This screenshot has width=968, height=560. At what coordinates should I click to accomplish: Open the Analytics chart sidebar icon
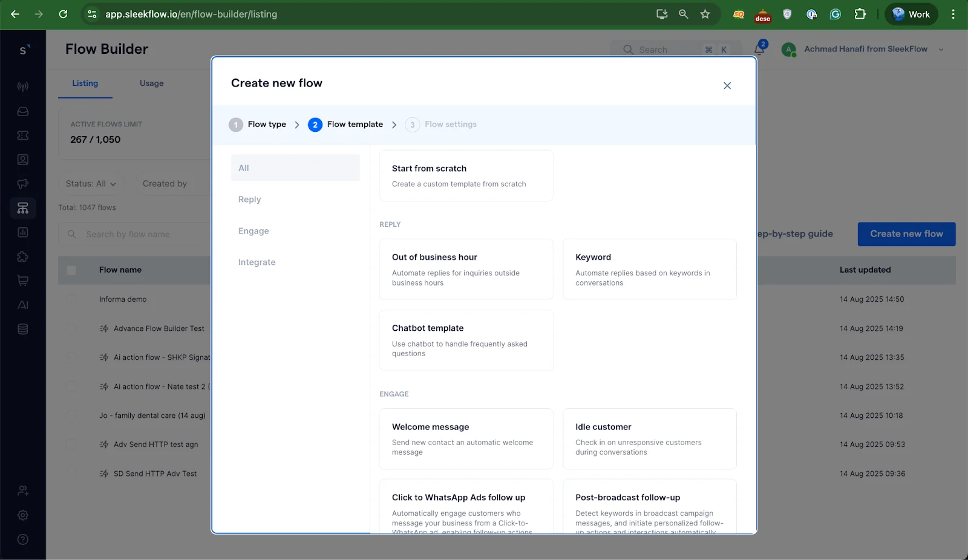(x=23, y=232)
